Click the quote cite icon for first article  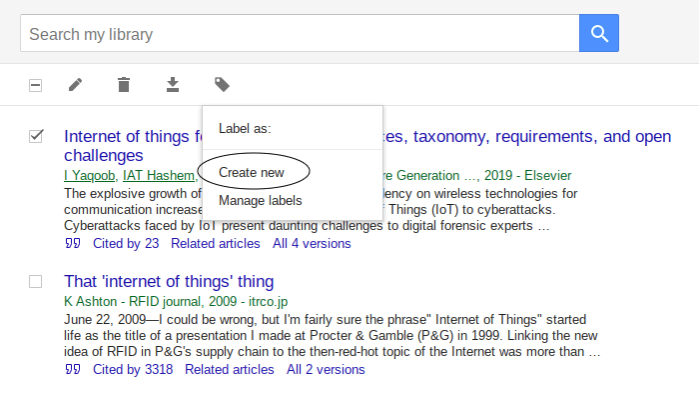click(71, 243)
